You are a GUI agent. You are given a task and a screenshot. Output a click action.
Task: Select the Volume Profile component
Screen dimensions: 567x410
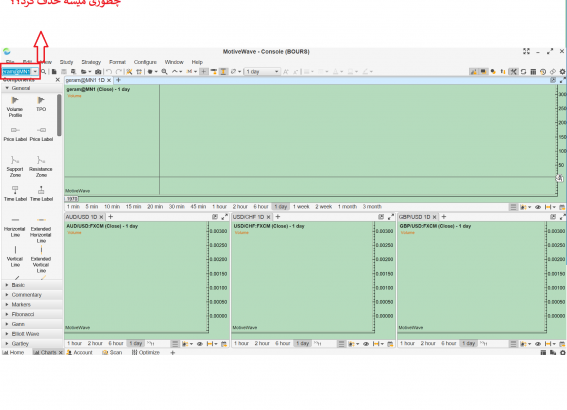(x=15, y=107)
